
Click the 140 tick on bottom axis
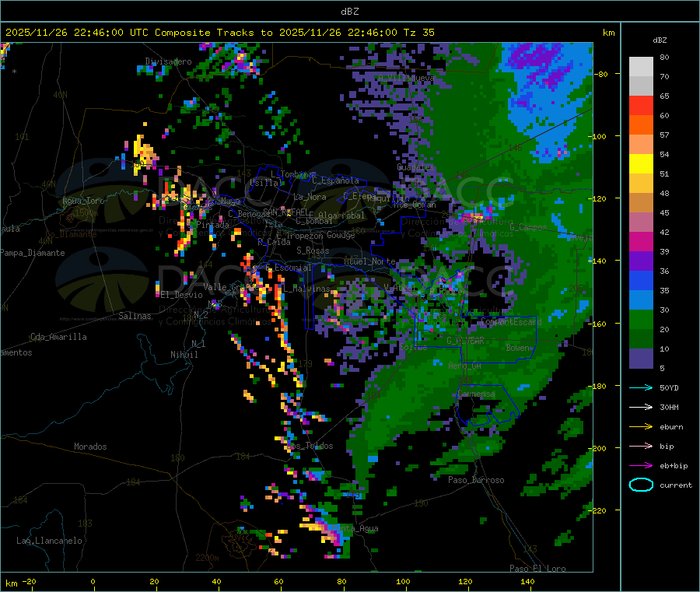coord(527,581)
